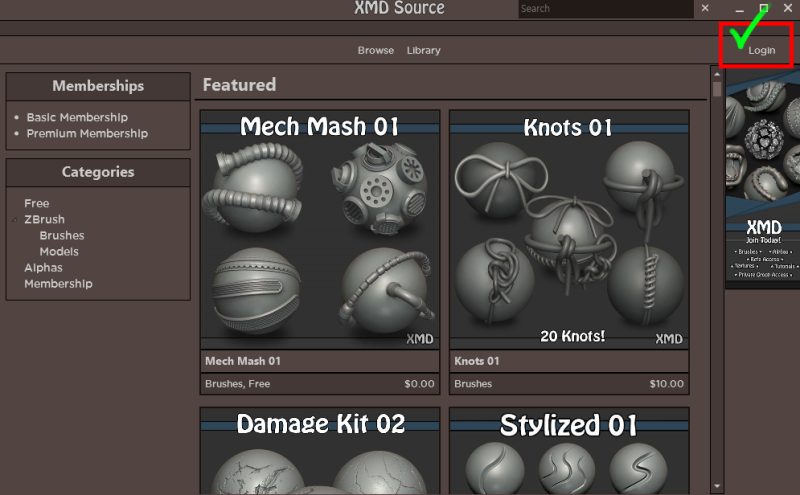This screenshot has width=800, height=495.
Task: Select the Free category
Action: point(37,204)
